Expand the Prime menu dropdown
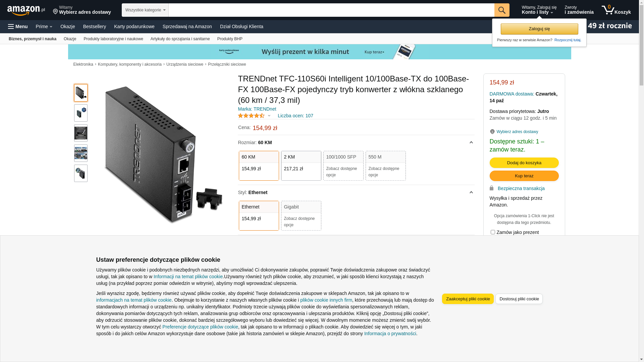644x362 pixels. 44,26
